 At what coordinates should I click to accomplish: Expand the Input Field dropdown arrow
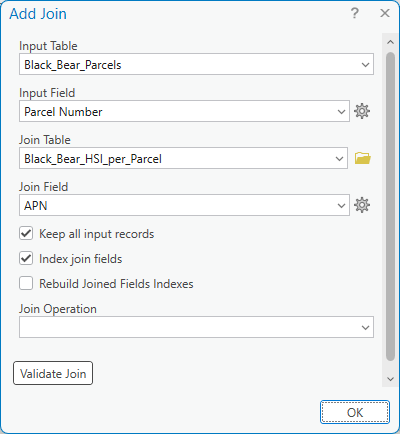coord(341,112)
